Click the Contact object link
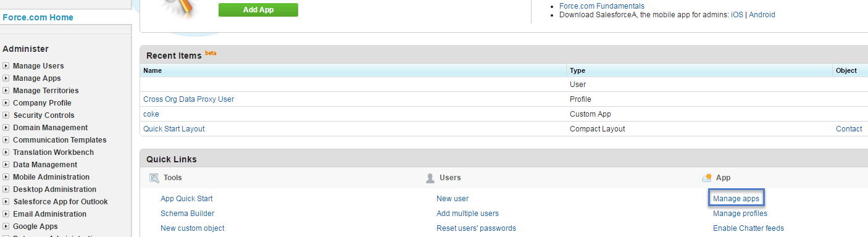This screenshot has width=868, height=237. coord(849,129)
